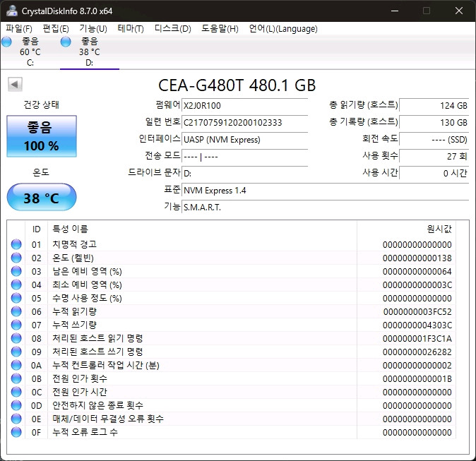Screen dimensions: 476x461
Task: Click the features field S.M.A.R.T.
Action: tap(325, 208)
